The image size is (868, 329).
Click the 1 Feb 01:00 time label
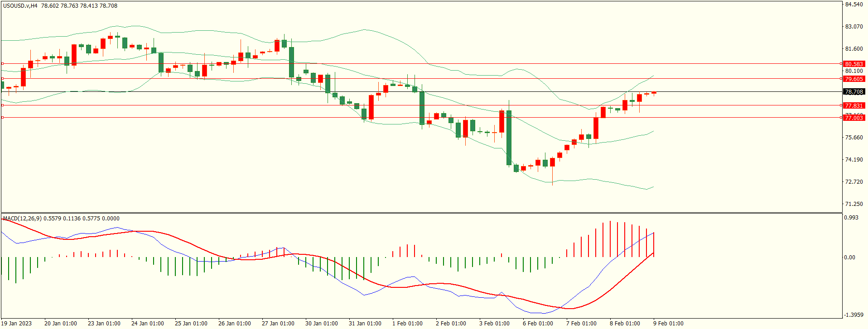point(407,324)
